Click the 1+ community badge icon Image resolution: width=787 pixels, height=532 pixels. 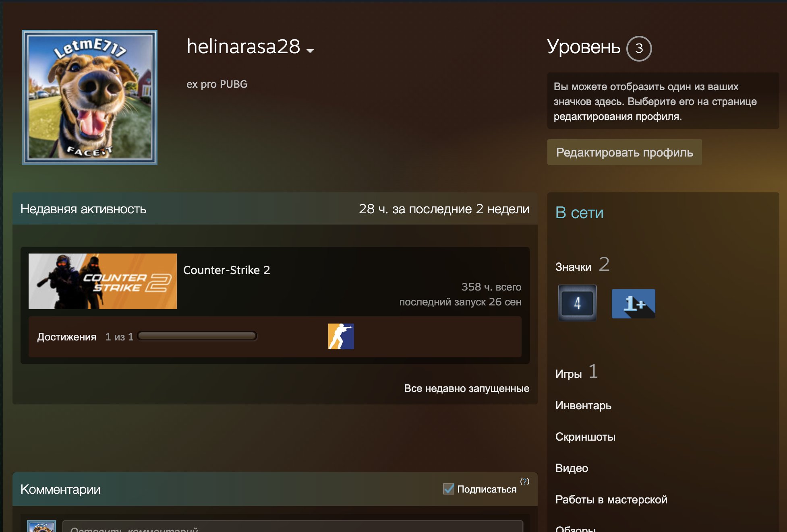[633, 303]
